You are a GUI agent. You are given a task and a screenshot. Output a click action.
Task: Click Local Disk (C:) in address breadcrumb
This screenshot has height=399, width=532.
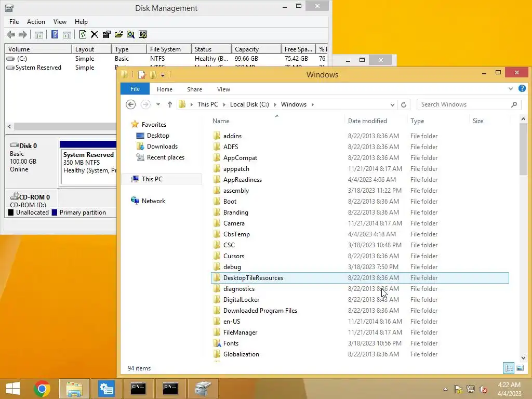249,104
